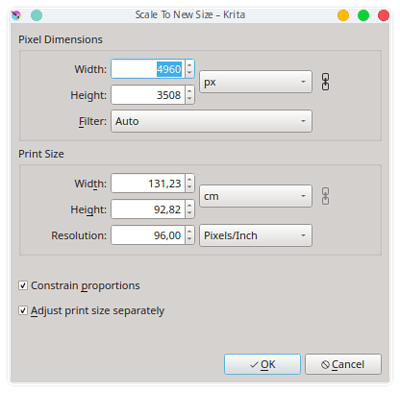Increase print Width with up arrow

[x=190, y=179]
